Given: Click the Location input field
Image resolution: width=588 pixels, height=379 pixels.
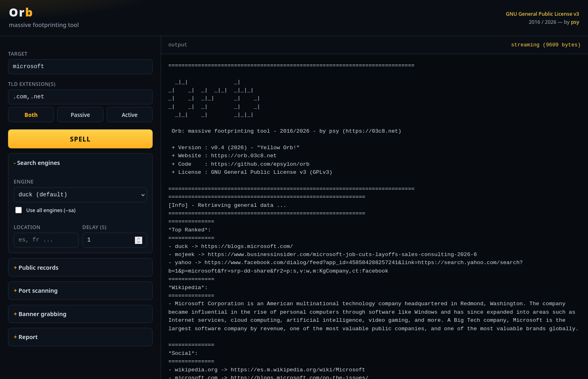Looking at the screenshot, I should [x=46, y=240].
